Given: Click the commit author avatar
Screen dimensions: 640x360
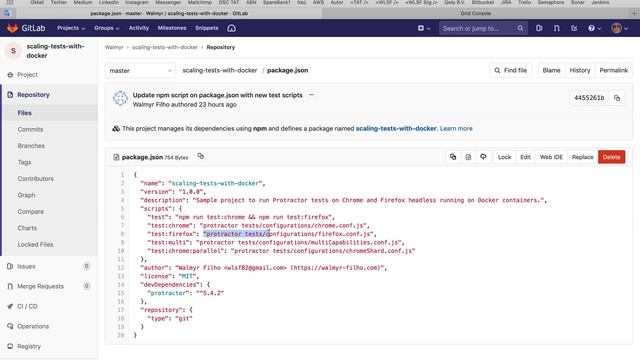Looking at the screenshot, I should 120,98.
